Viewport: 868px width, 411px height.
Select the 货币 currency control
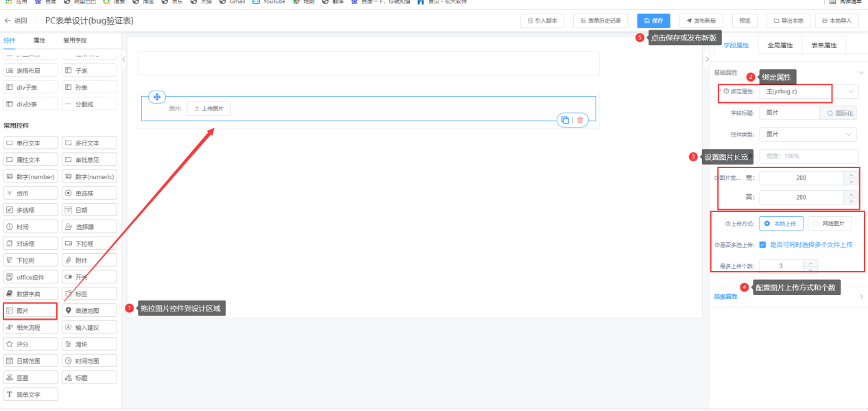30,193
